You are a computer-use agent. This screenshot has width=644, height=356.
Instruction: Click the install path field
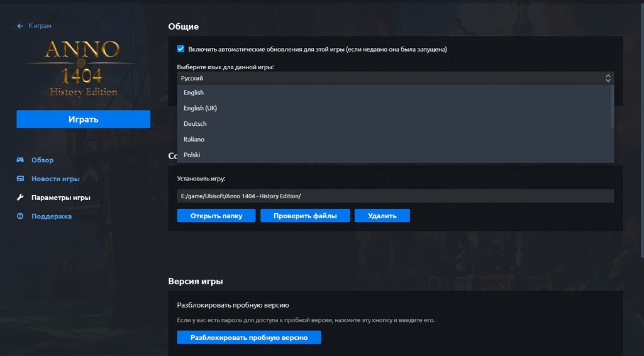point(396,196)
